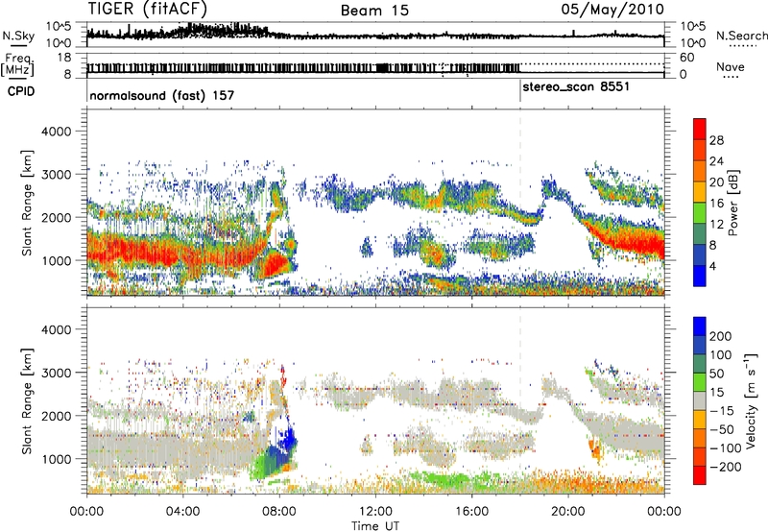Click the '-200' value on velocity colorbar

728,467
